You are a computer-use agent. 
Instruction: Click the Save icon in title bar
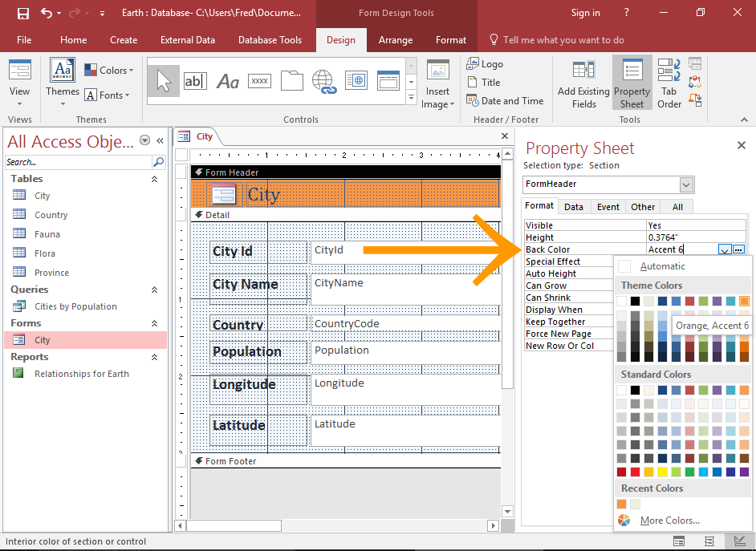[x=23, y=13]
